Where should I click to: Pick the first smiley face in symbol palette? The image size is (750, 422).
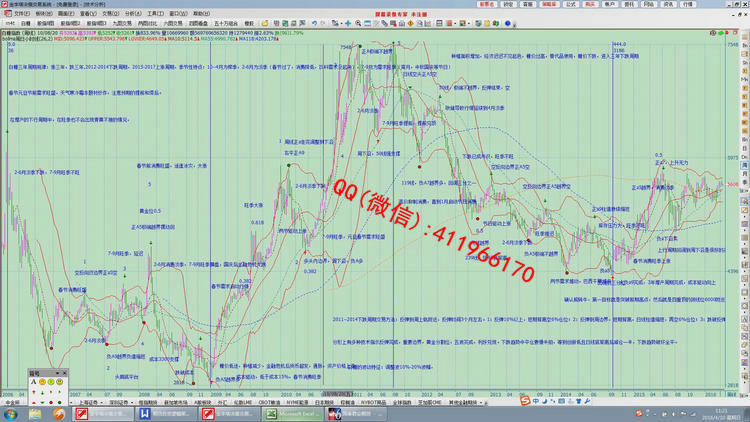[x=42, y=382]
